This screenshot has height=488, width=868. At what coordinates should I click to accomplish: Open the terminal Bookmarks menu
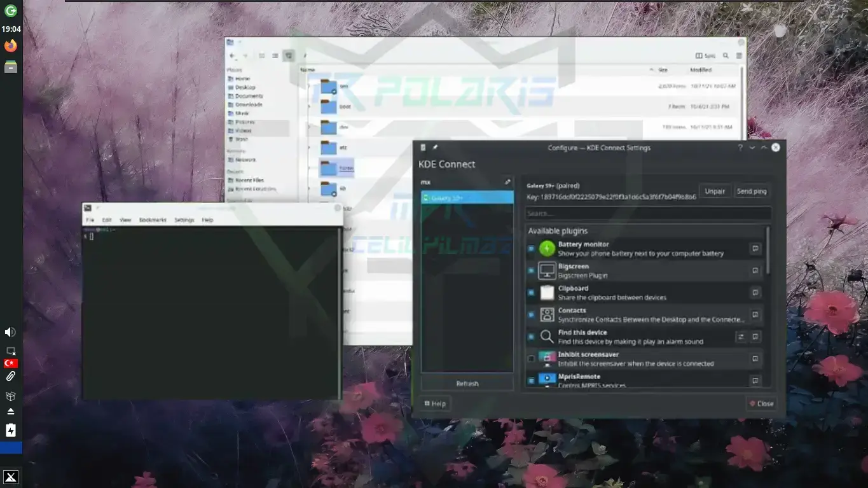point(153,220)
